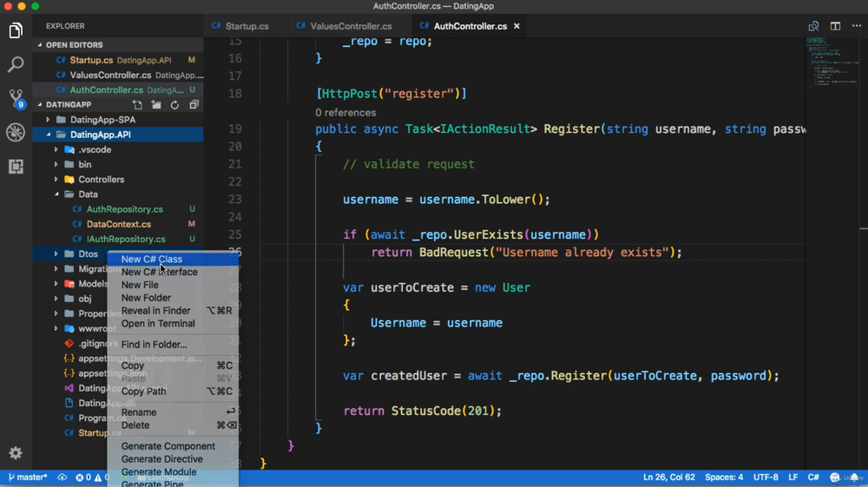Click the 0 references code lens
868x487 pixels.
pos(345,112)
